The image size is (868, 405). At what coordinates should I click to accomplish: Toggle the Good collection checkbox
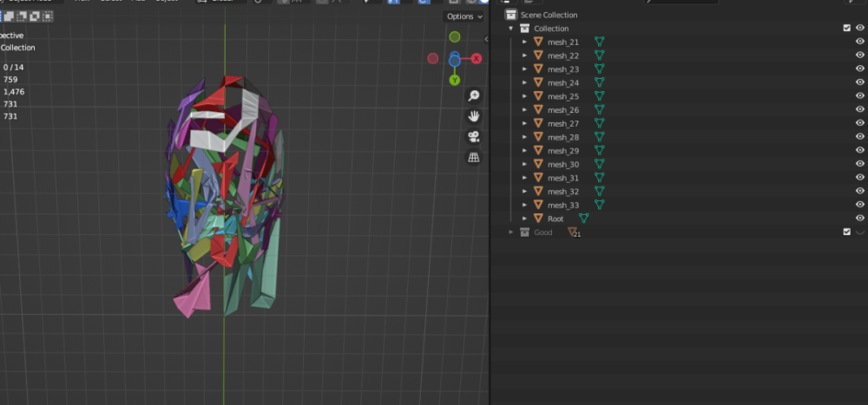point(846,232)
